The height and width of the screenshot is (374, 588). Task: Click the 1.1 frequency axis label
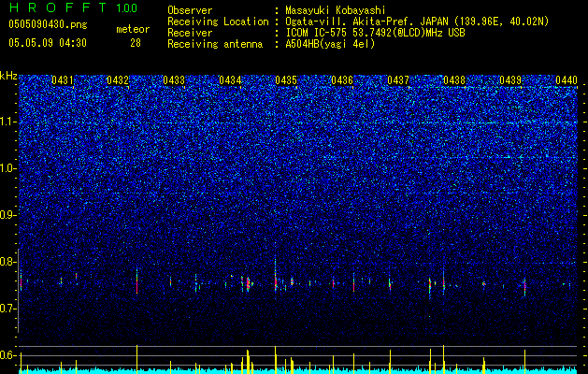click(7, 122)
